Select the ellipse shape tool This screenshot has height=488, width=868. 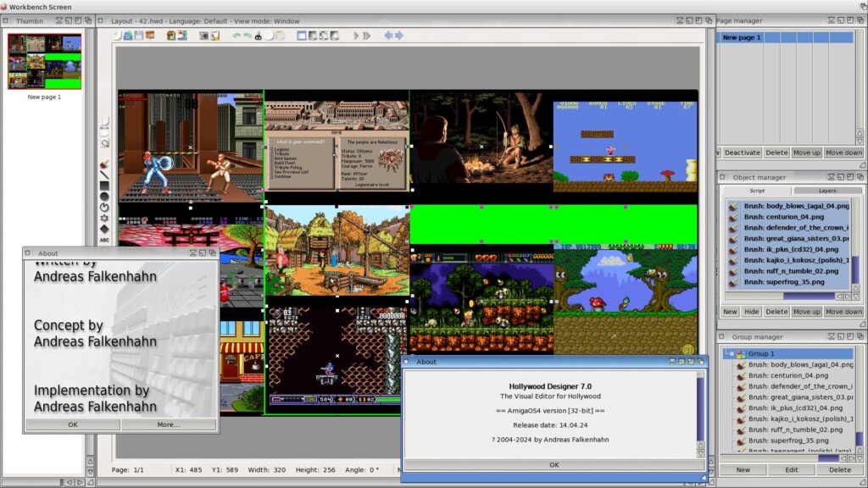click(104, 197)
